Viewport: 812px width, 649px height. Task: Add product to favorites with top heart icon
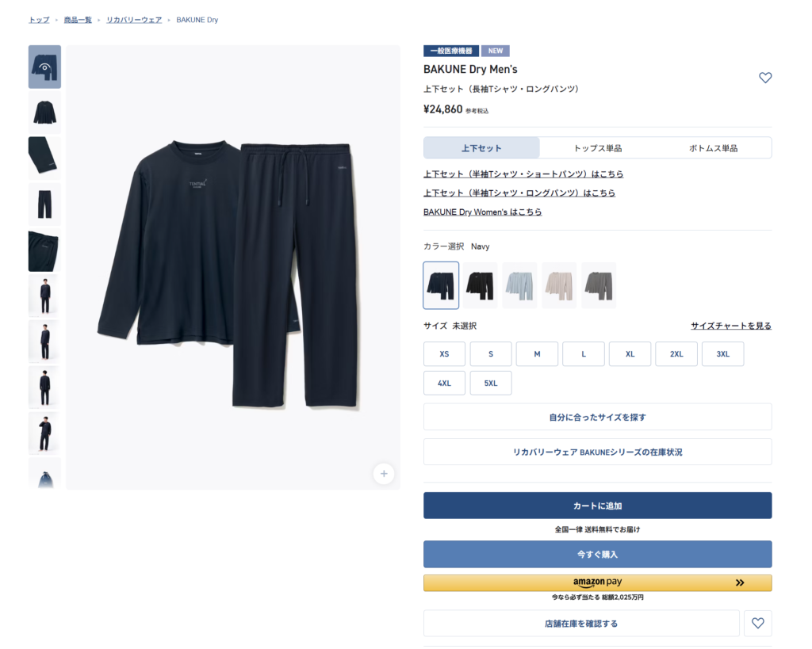tap(765, 78)
